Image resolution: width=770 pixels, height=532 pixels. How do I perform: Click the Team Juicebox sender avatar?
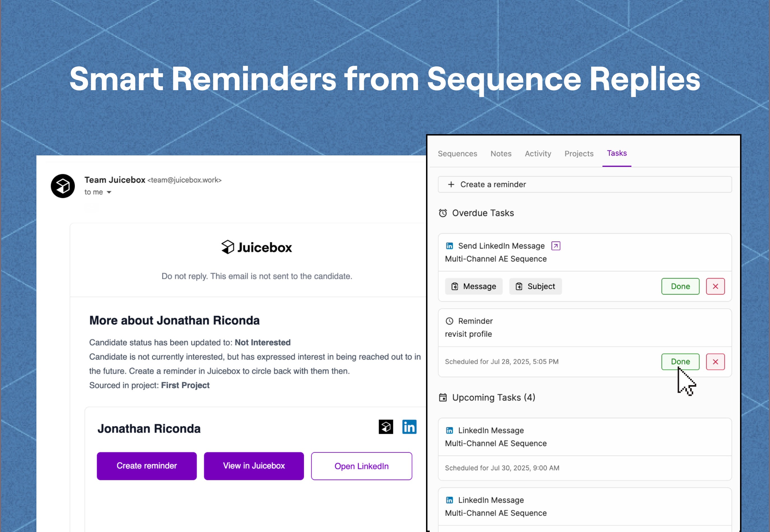pos(63,186)
